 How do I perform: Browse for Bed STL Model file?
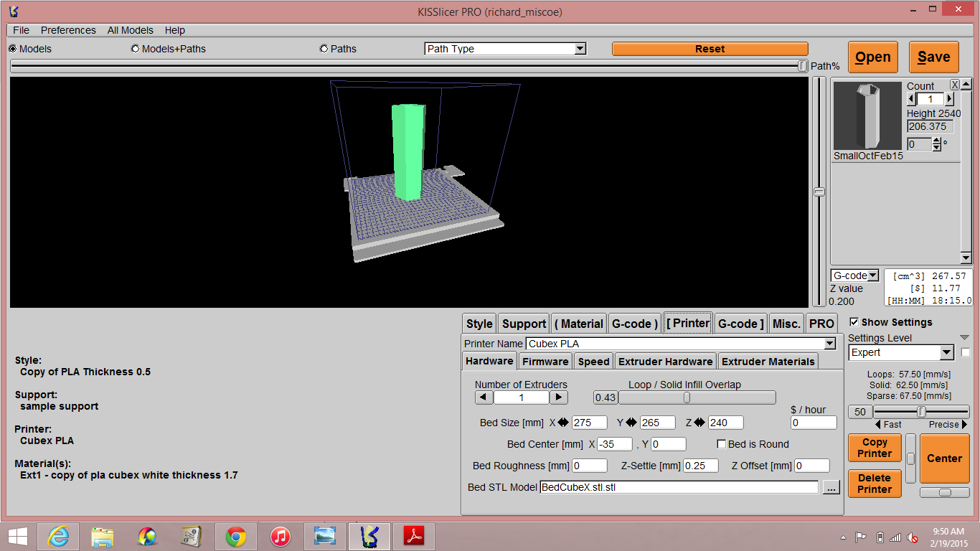(x=831, y=487)
